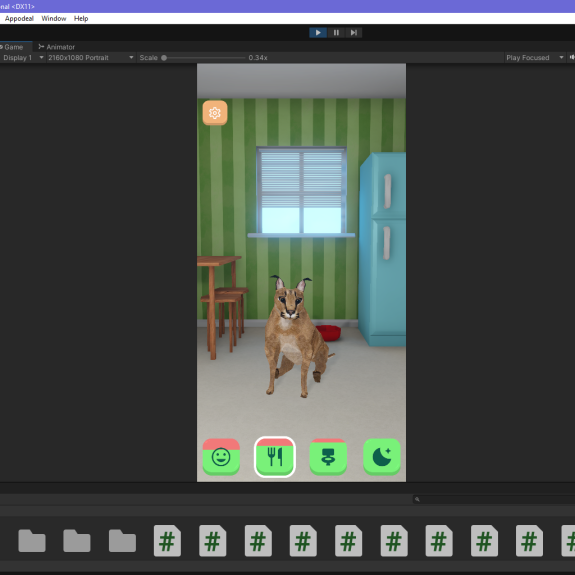Select the ninth C# script file icon
Viewport: 575px width, 575px height.
coord(530,541)
